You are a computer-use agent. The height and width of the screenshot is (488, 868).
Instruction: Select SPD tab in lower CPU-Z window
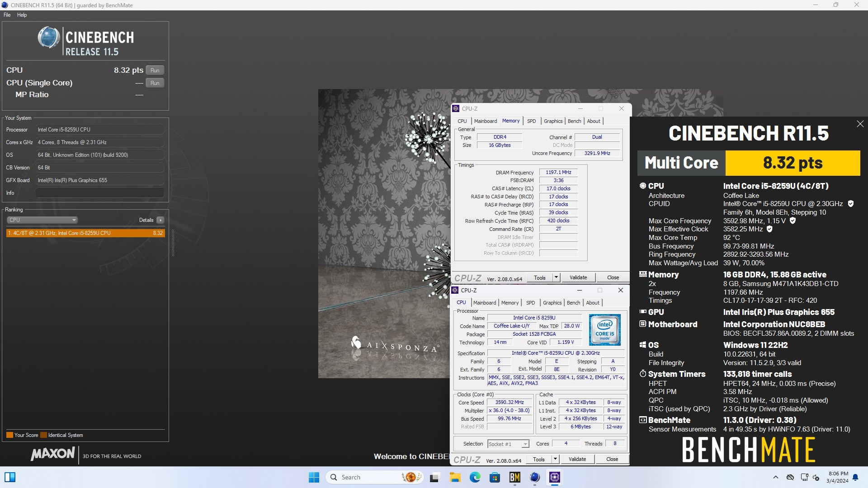531,303
